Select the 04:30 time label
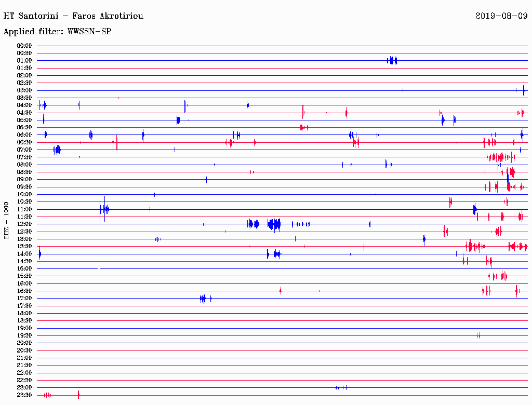This screenshot has width=532, height=405. [x=24, y=113]
